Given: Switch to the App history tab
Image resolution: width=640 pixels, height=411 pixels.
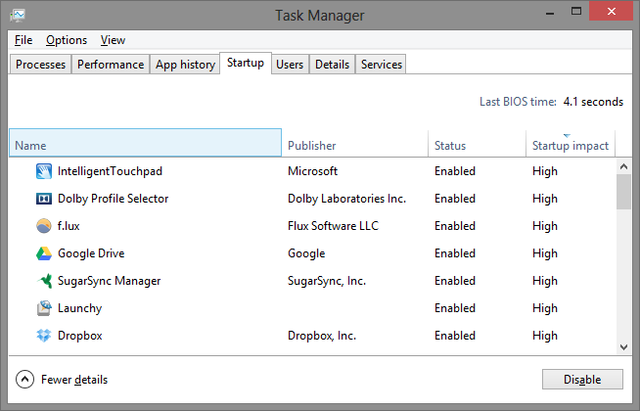Looking at the screenshot, I should [185, 64].
